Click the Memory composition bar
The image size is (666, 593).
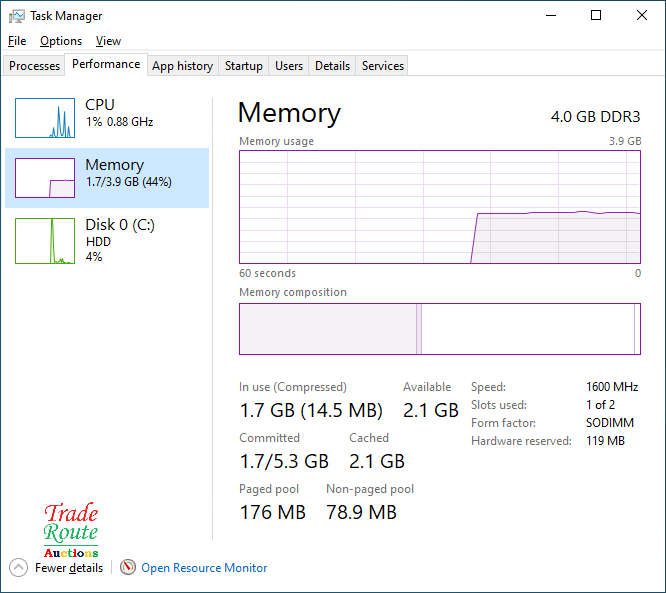click(440, 329)
